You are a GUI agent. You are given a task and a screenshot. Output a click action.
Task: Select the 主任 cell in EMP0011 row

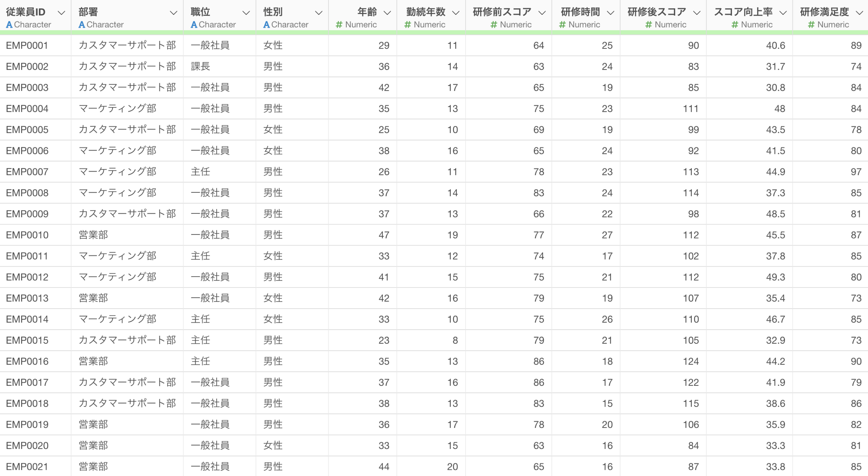point(219,256)
